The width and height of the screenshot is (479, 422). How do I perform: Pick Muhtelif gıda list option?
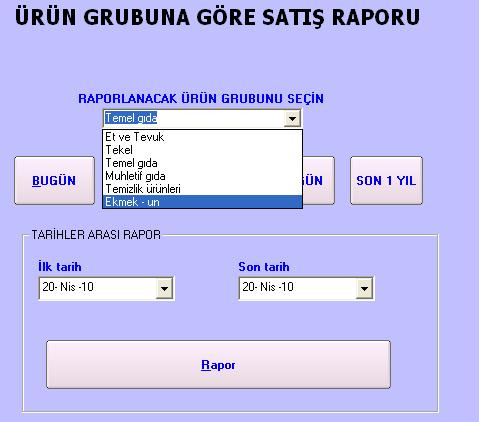click(202, 176)
